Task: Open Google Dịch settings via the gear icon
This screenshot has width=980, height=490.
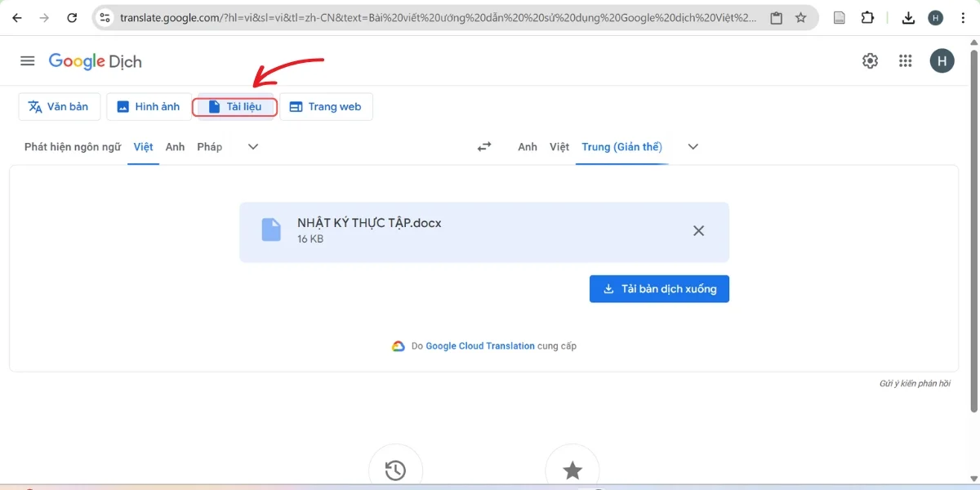Action: pyautogui.click(x=870, y=60)
